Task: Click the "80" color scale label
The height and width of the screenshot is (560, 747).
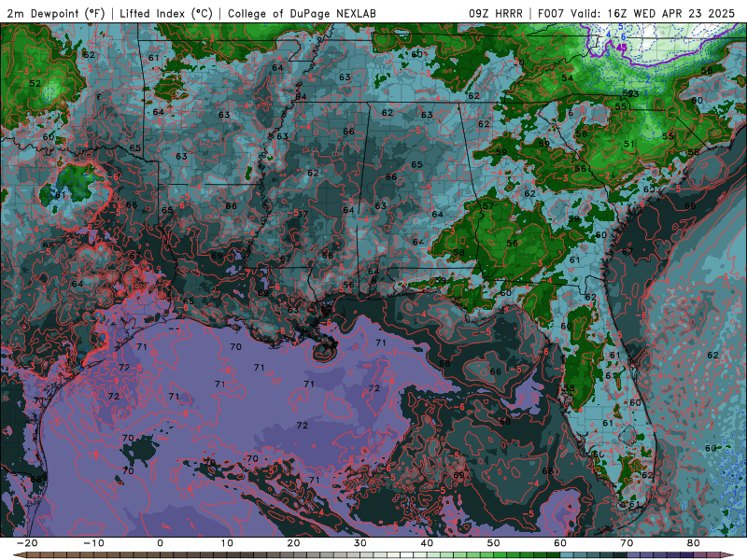Action: [694, 543]
